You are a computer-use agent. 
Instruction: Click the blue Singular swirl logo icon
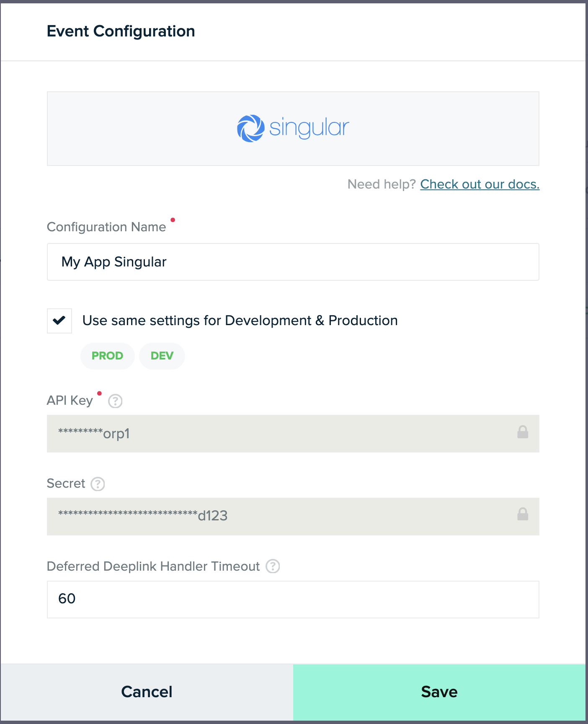pos(250,128)
